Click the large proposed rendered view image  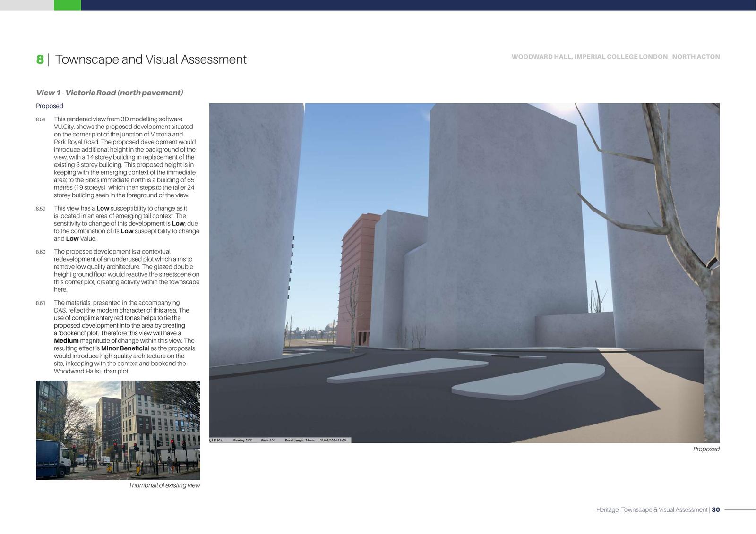[464, 272]
